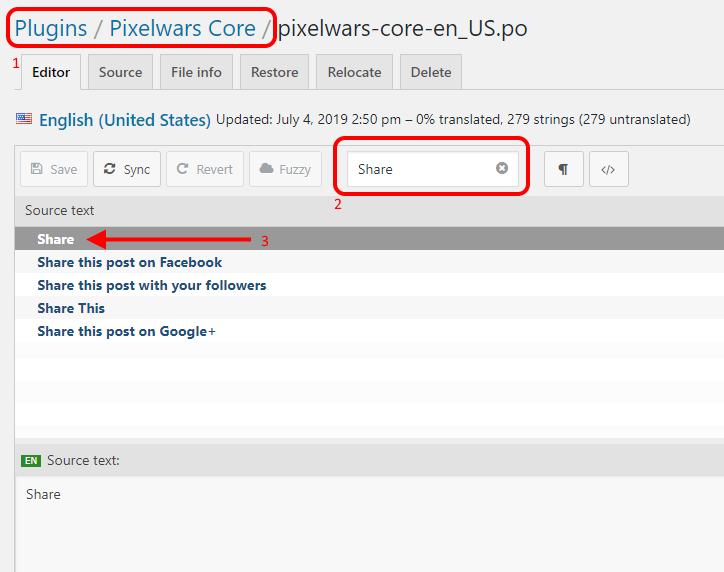Select 'Share this post on Facebook'
This screenshot has width=724, height=572.
click(369, 262)
